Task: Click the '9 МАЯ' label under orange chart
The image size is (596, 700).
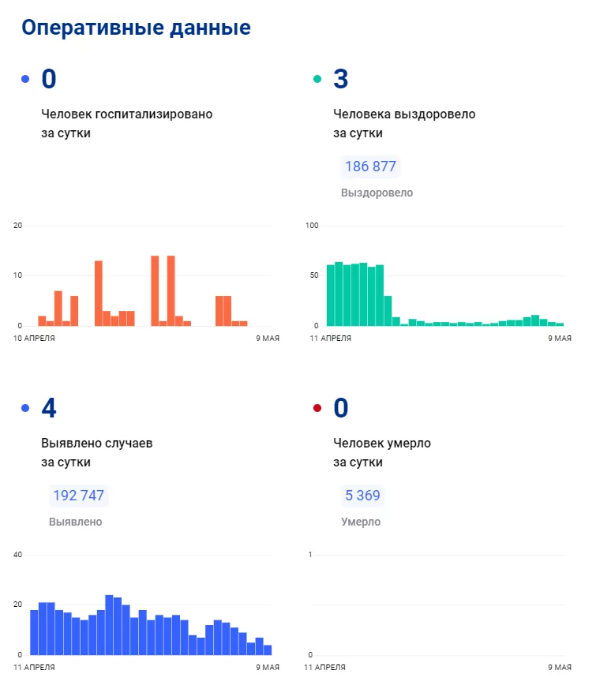Action: 268,339
